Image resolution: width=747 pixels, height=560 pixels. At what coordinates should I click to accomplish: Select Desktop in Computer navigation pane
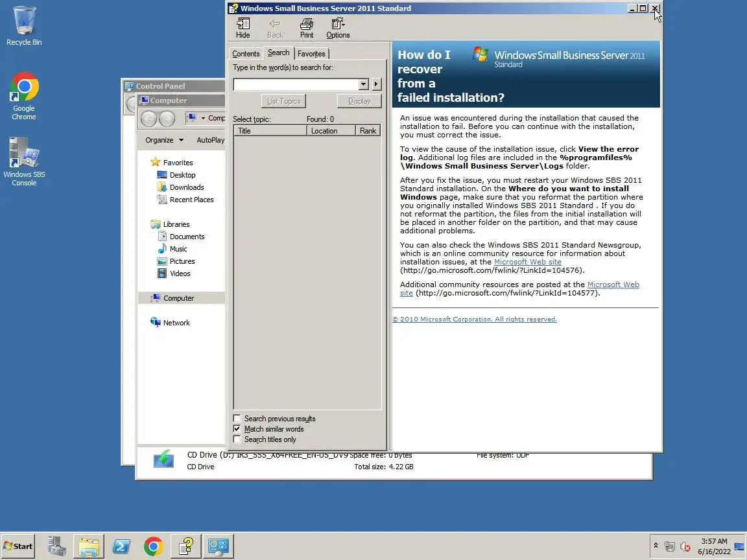(182, 175)
